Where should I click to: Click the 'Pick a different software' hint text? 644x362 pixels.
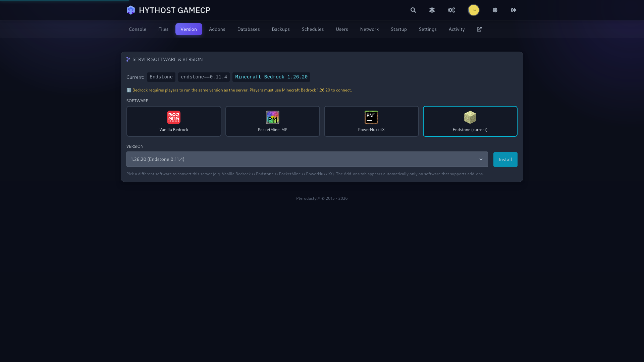click(305, 174)
